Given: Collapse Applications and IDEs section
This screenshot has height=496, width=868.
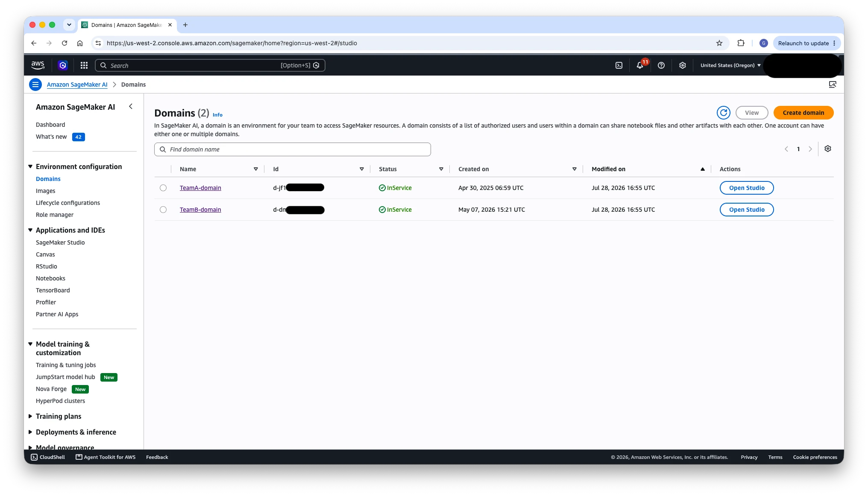Looking at the screenshot, I should (30, 230).
